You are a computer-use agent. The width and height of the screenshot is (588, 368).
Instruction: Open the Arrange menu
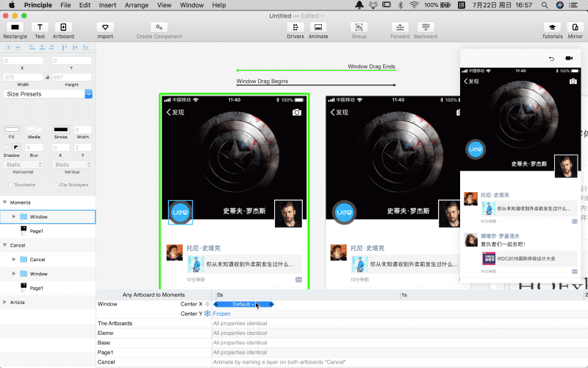pos(136,5)
